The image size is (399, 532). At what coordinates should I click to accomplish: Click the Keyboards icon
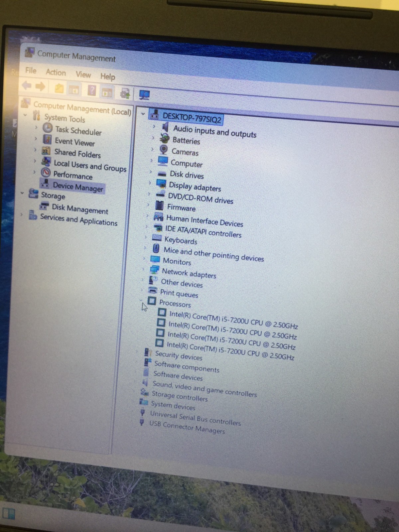tap(157, 237)
